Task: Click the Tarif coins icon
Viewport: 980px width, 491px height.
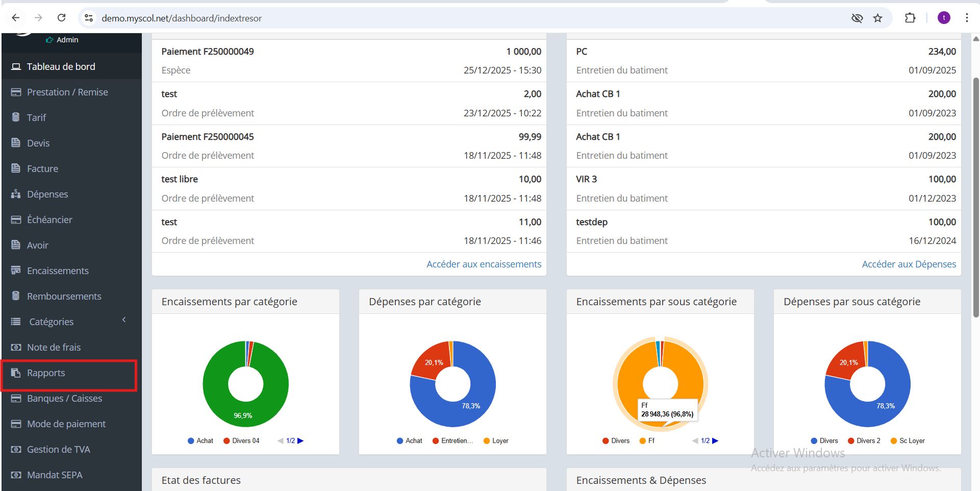Action: click(16, 117)
